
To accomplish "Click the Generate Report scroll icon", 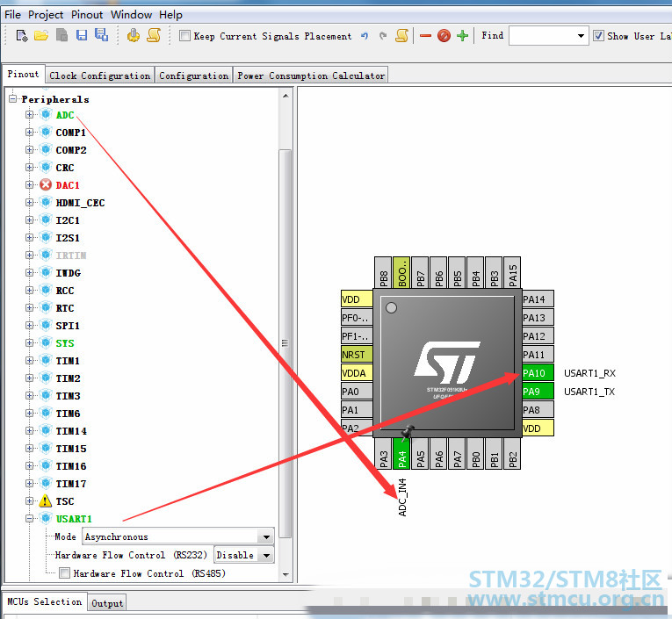I will click(x=154, y=35).
